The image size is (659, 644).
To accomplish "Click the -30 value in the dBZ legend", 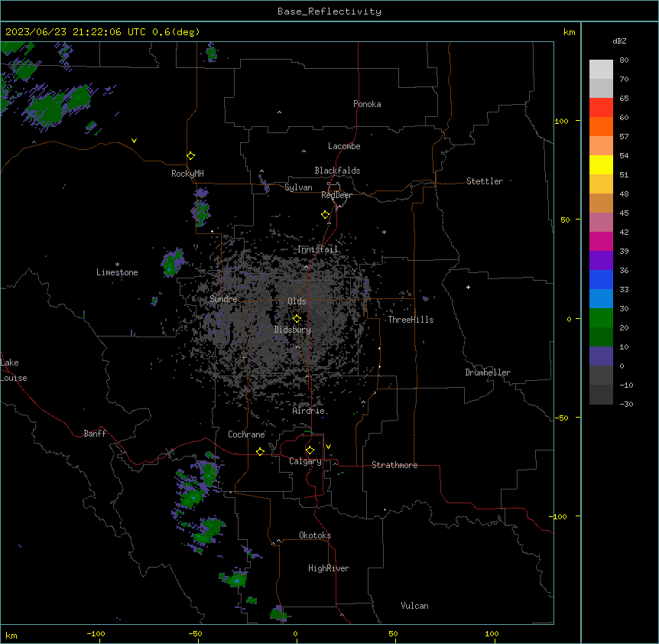I will point(626,404).
